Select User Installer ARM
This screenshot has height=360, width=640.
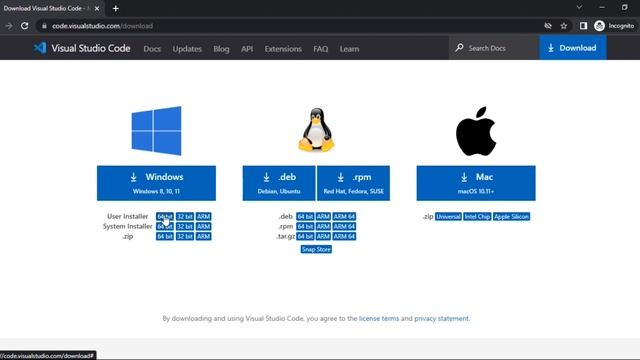pos(203,216)
